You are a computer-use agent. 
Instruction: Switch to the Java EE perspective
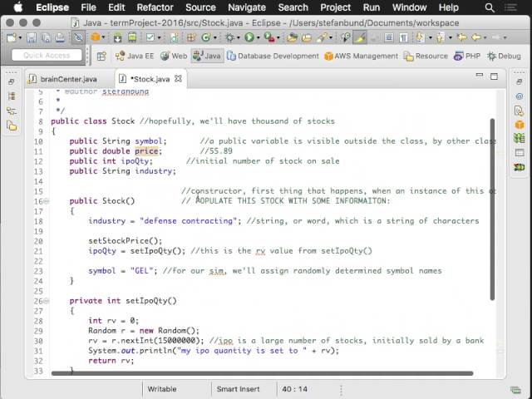click(135, 56)
